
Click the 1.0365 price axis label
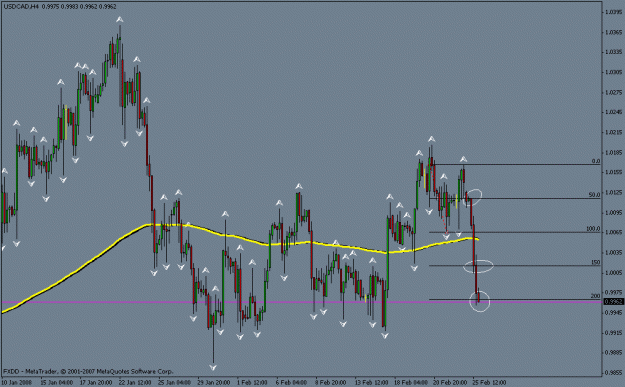tap(613, 32)
